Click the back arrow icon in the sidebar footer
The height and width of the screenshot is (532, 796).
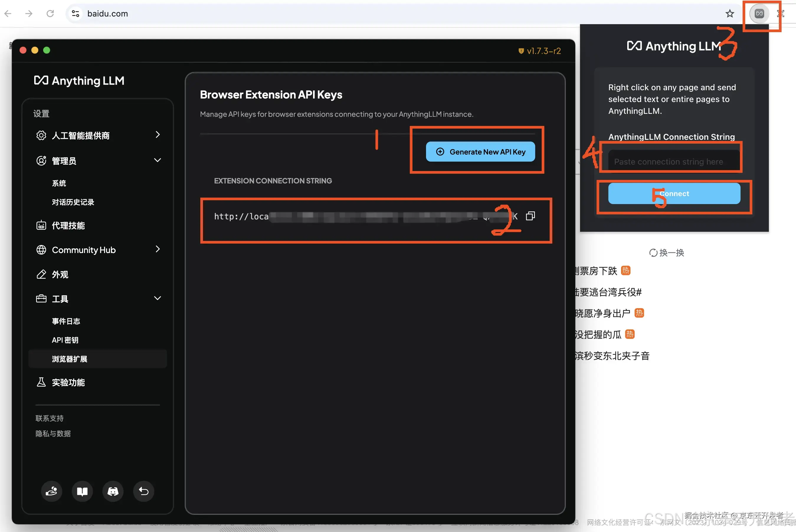144,491
